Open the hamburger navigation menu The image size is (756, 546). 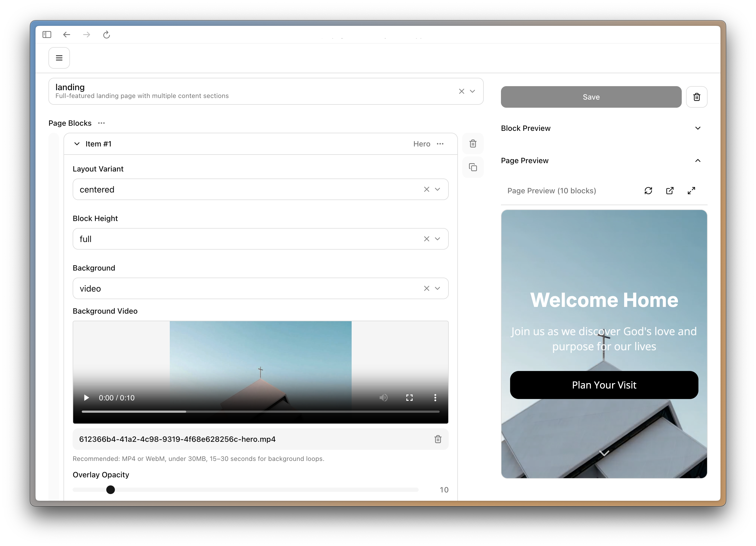click(59, 58)
